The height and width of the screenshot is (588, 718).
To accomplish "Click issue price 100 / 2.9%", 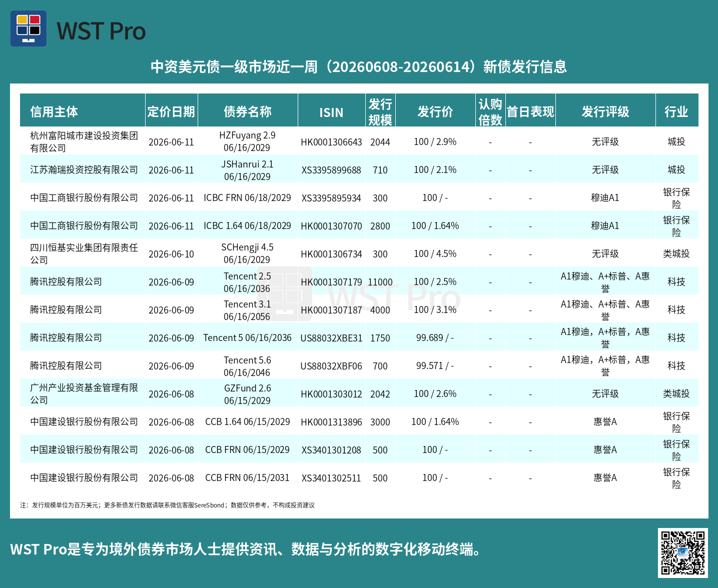I will tap(435, 142).
